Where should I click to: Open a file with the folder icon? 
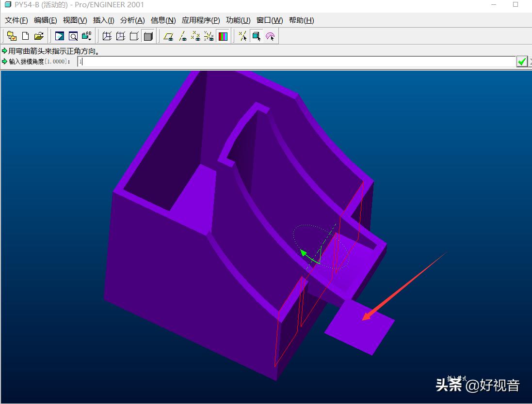tap(39, 36)
